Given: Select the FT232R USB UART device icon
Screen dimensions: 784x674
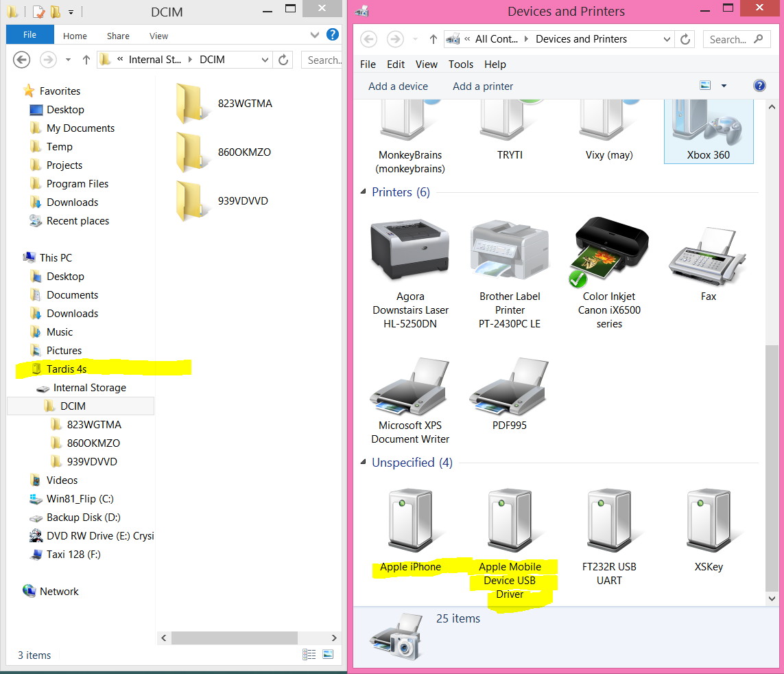Looking at the screenshot, I should (x=609, y=520).
